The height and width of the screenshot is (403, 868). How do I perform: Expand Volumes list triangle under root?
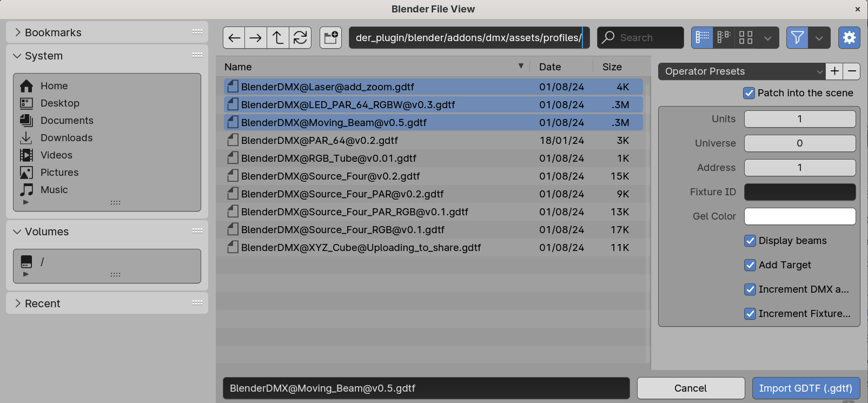[26, 274]
